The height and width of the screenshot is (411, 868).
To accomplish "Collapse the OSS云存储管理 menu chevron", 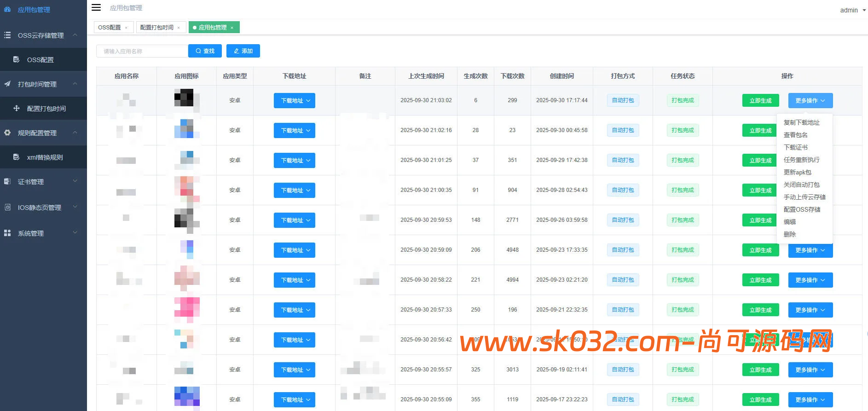I will [75, 35].
